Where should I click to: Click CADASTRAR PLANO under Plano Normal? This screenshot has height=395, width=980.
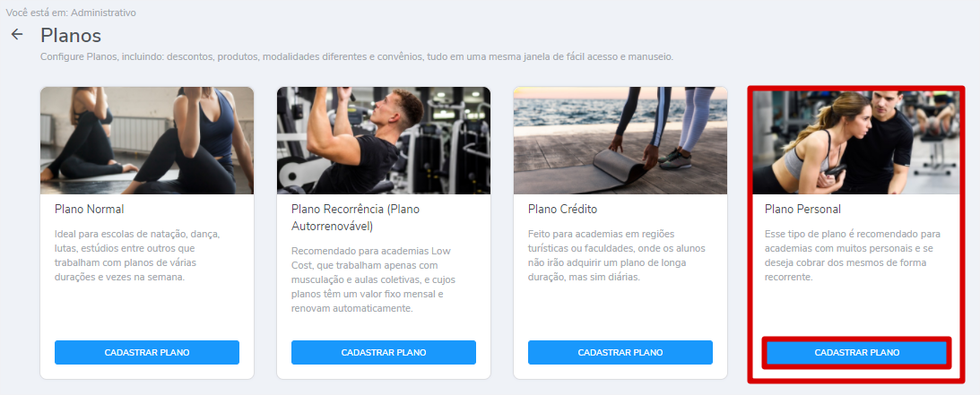pos(147,353)
